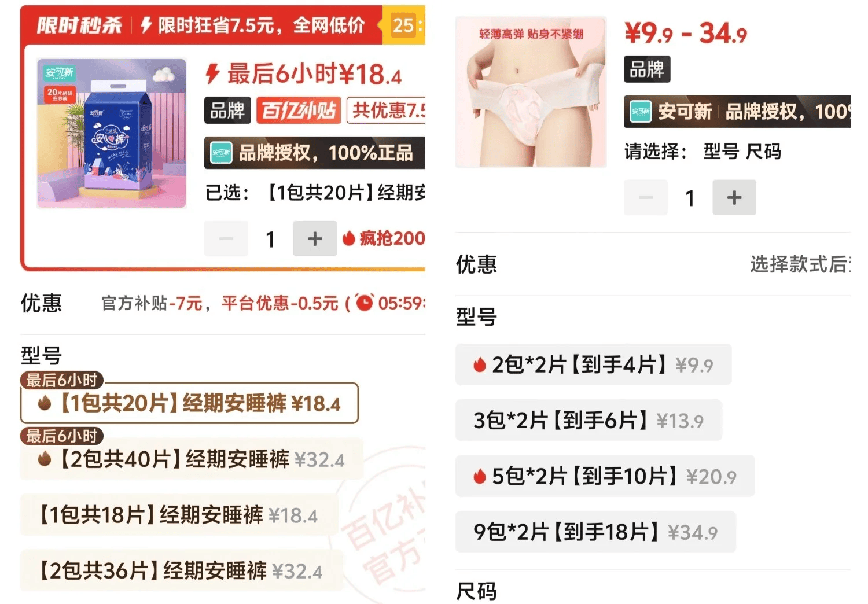This screenshot has width=868, height=604.
Task: Open the right product model photo
Action: [x=531, y=93]
